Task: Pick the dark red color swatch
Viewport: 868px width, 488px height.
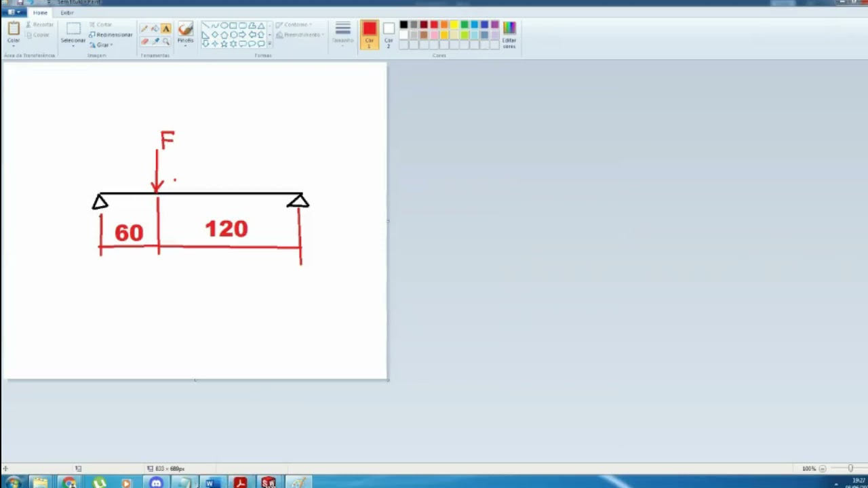Action: pyautogui.click(x=424, y=25)
